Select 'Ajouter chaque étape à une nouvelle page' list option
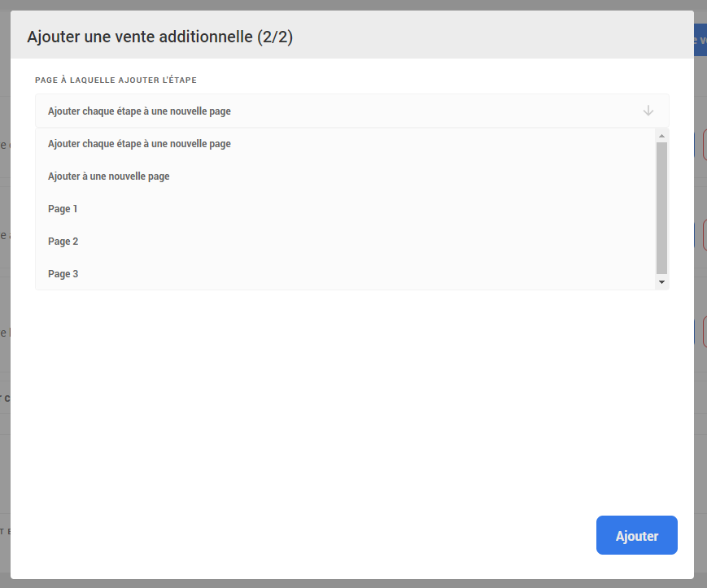The width and height of the screenshot is (707, 588). (139, 144)
